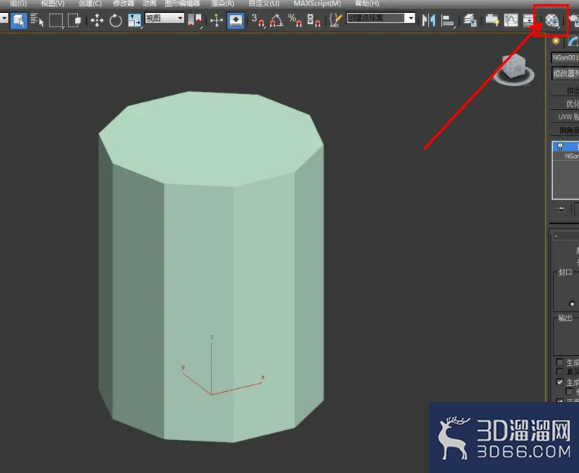Image resolution: width=579 pixels, height=473 pixels.
Task: Switch to the Create command panel tab
Action: 556,41
